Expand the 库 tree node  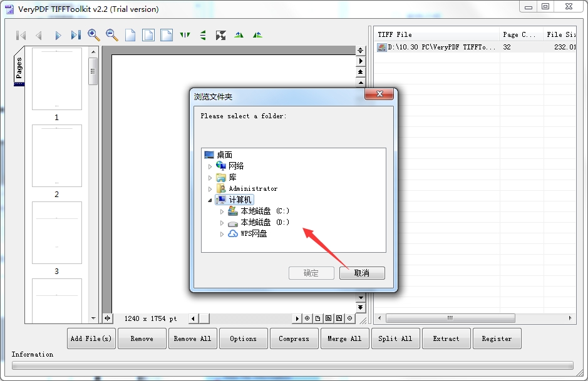click(x=210, y=178)
